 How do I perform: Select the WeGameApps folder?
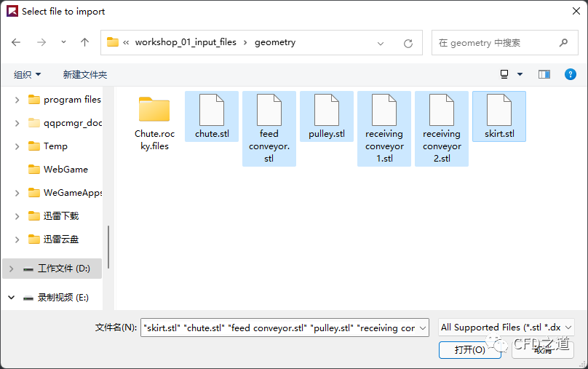[x=65, y=193]
